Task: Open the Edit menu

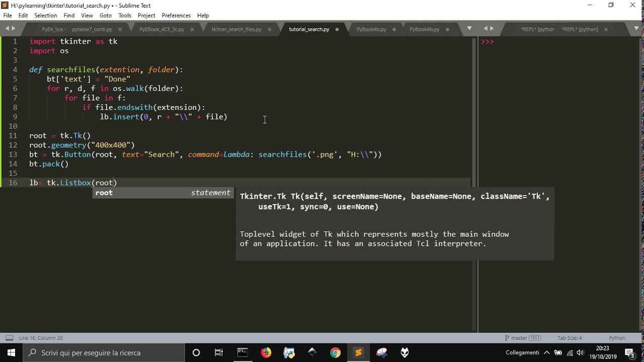Action: 23,16
